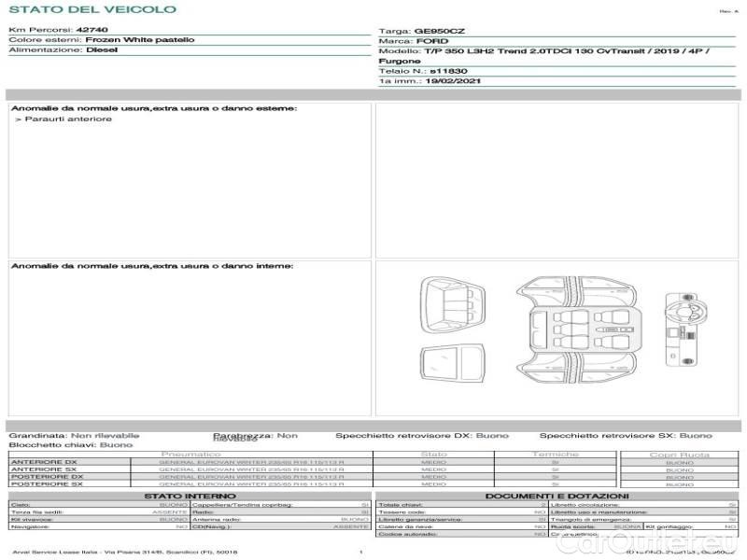Click the STATO DEL VEICOLO title
747x560 pixels.
(92, 9)
